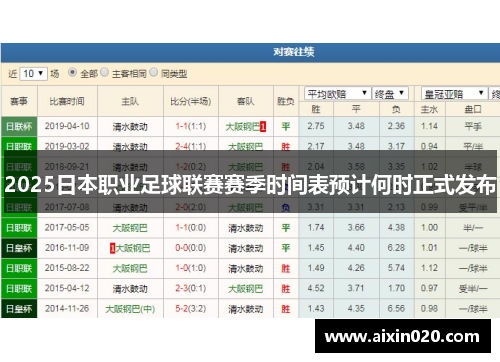The height and width of the screenshot is (362, 500).
Task: Click the 对赛往绩 section header
Action: pos(294,52)
